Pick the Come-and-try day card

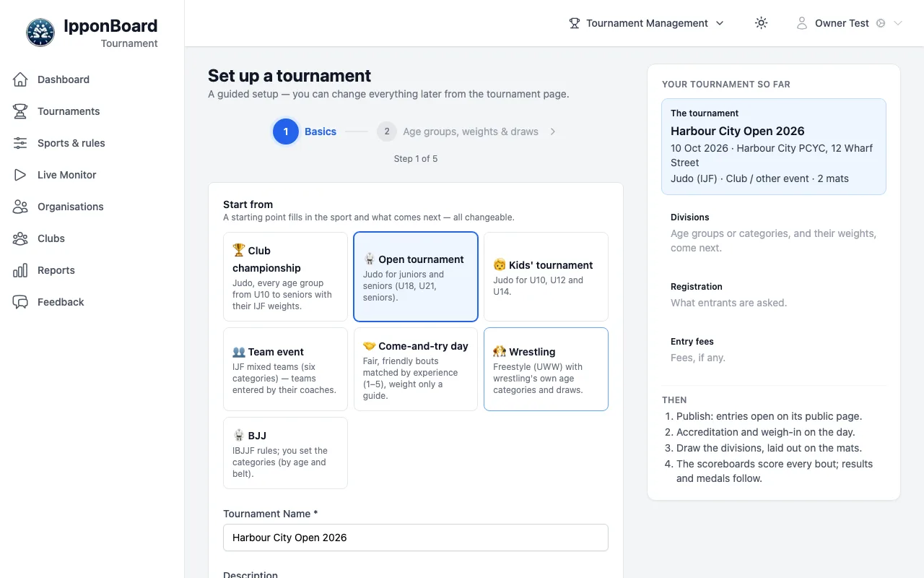pyautogui.click(x=416, y=369)
